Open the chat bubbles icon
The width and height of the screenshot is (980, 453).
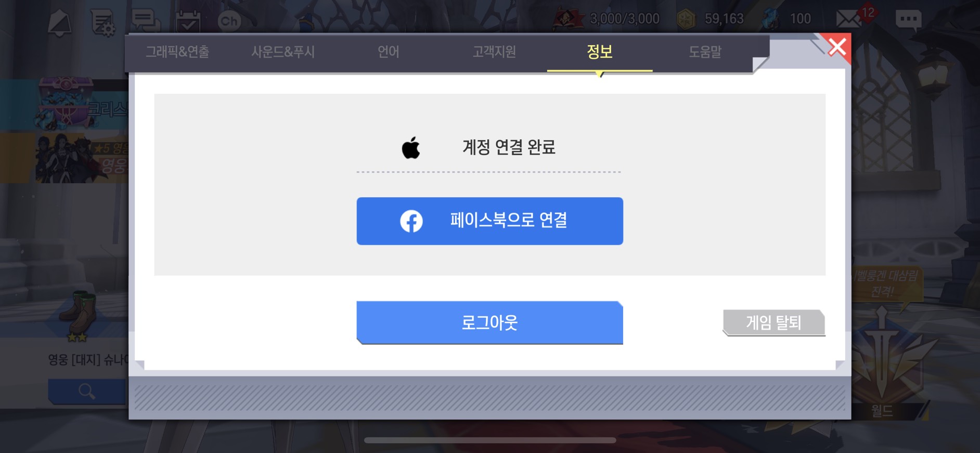[146, 21]
